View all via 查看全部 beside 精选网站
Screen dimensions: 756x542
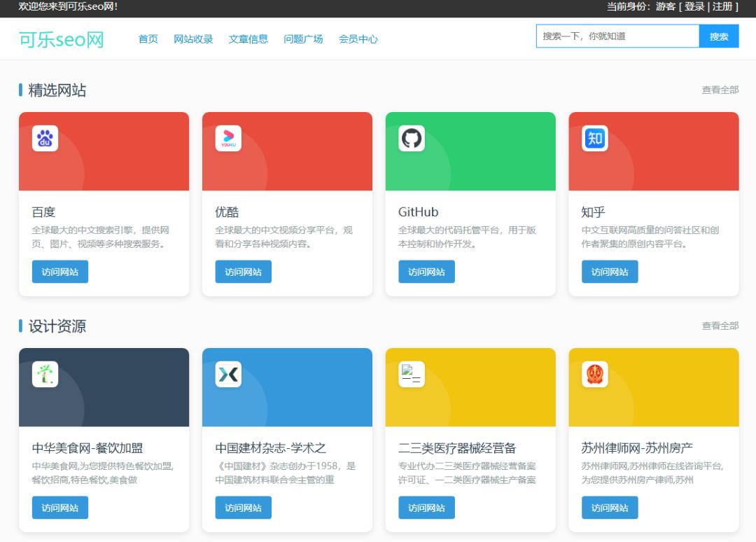click(x=720, y=90)
